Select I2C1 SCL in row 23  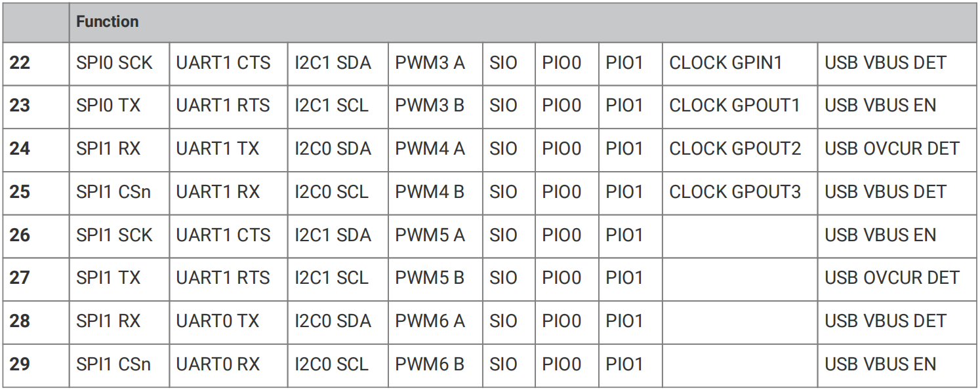click(338, 106)
